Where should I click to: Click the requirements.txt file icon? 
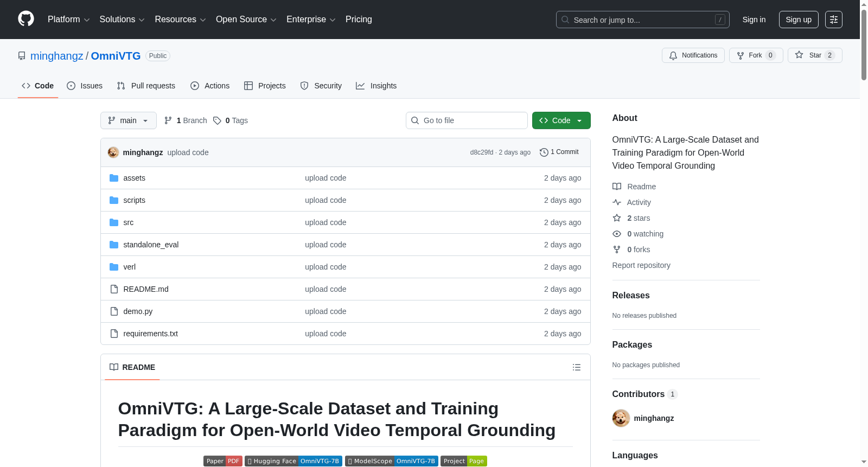(x=114, y=334)
